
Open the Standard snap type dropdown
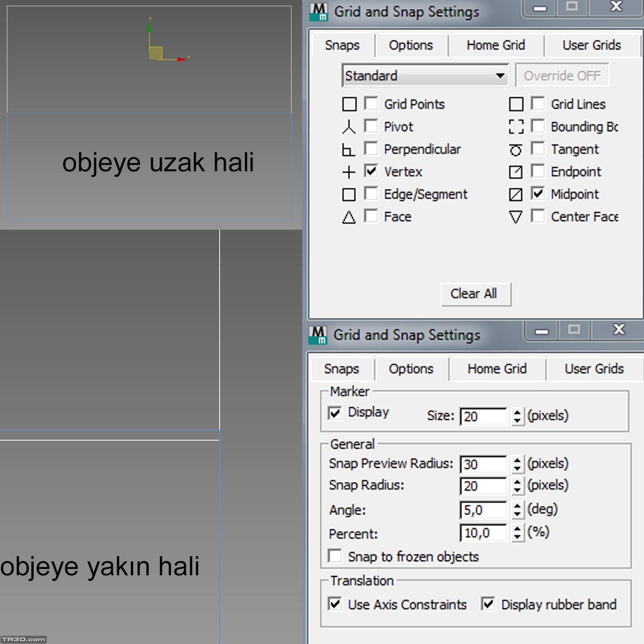point(425,76)
